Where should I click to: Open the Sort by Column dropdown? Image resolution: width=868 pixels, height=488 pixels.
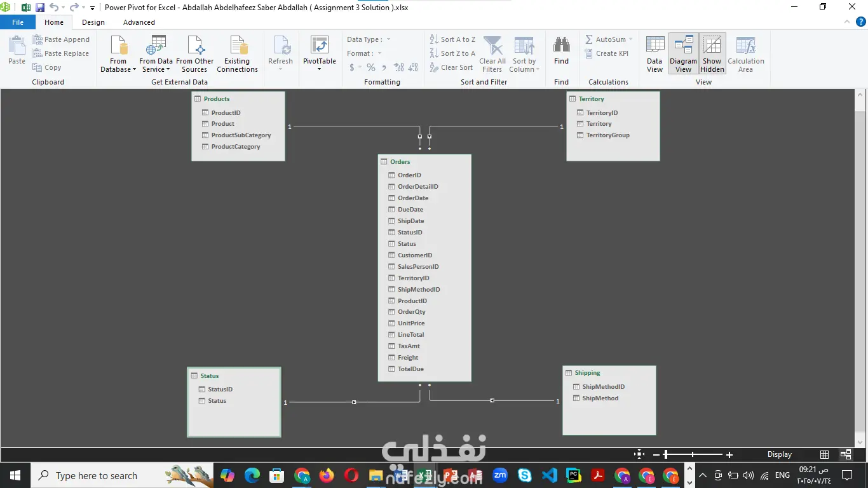[524, 54]
